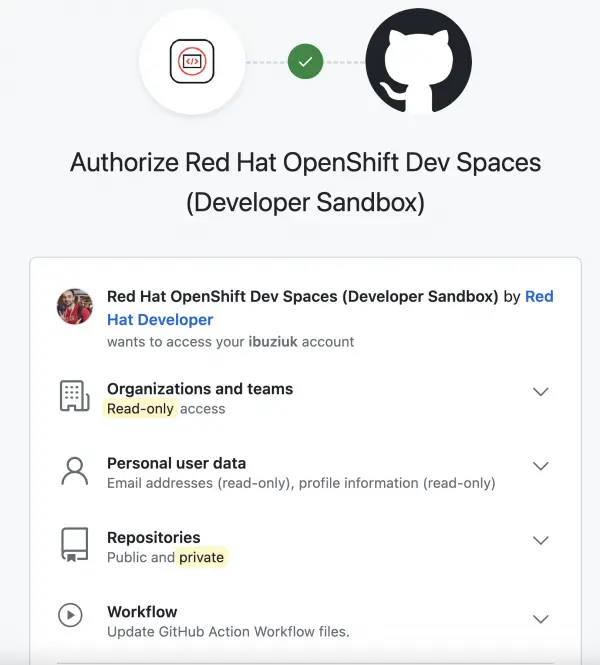Click the Personal user data person icon
600x665 pixels.
coord(75,471)
